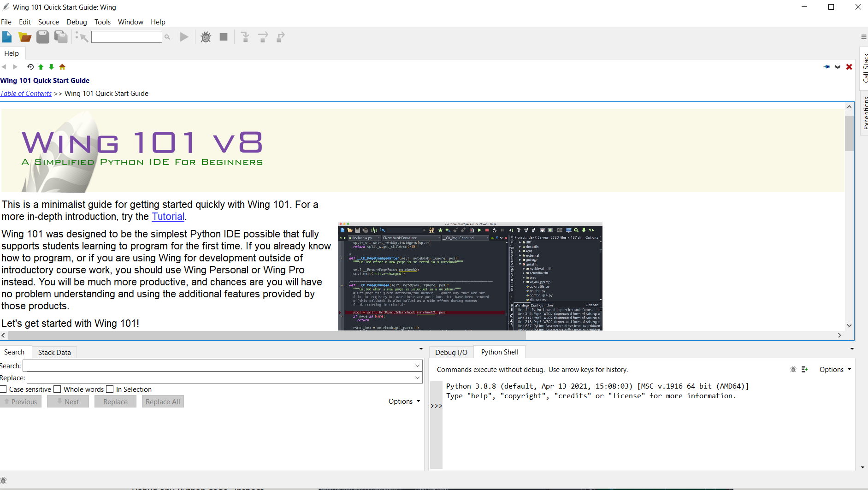This screenshot has width=868, height=490.
Task: Go to previous help page with green up arrow
Action: (x=41, y=67)
